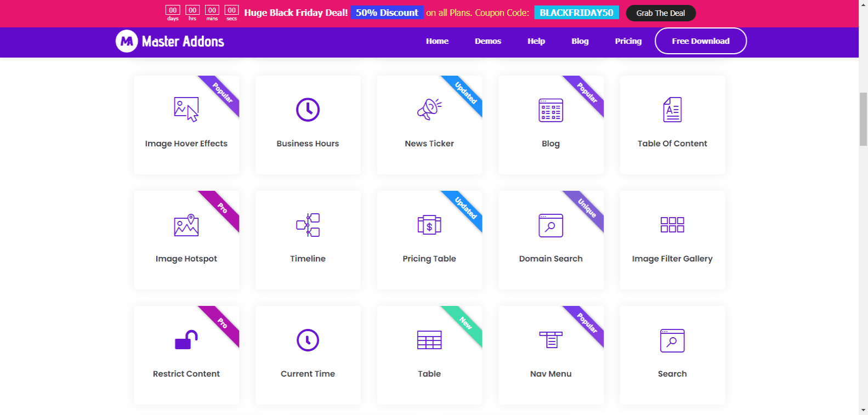Open the Business Hours label link
The image size is (868, 415).
[x=308, y=144]
